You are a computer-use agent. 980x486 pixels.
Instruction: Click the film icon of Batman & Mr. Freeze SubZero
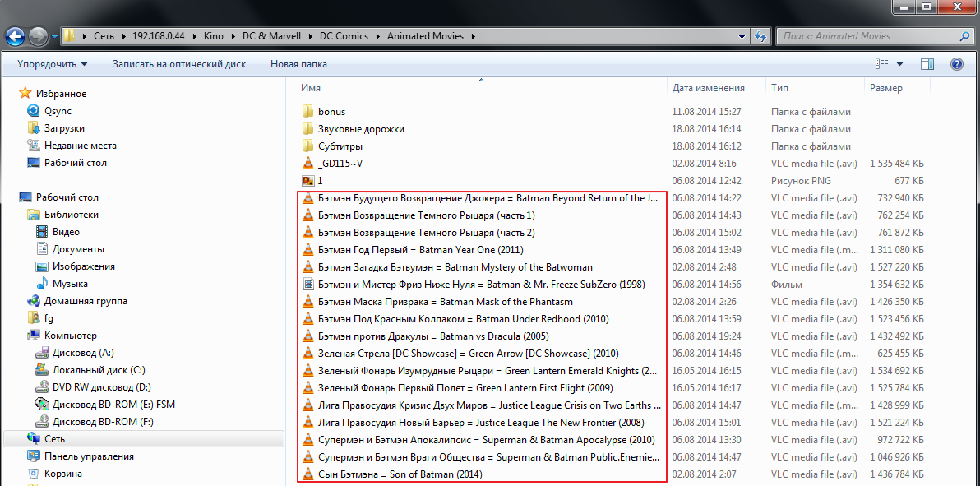(307, 285)
